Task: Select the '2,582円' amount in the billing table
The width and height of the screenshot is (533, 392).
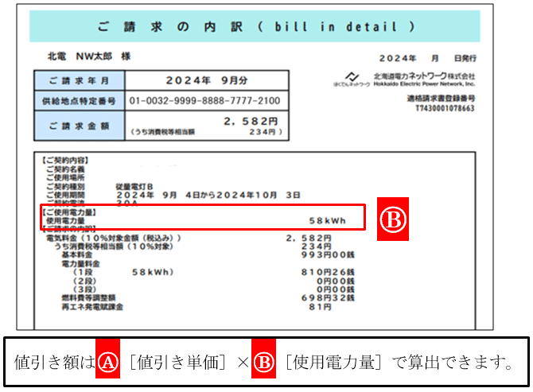Action: [x=251, y=122]
